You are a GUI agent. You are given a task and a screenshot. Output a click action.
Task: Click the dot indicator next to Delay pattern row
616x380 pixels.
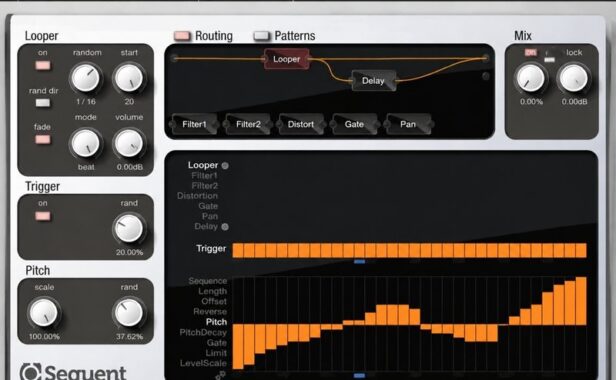225,227
